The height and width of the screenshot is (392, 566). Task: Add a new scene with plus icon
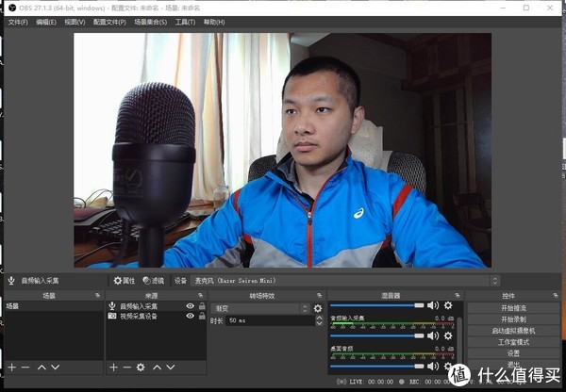[x=12, y=367]
